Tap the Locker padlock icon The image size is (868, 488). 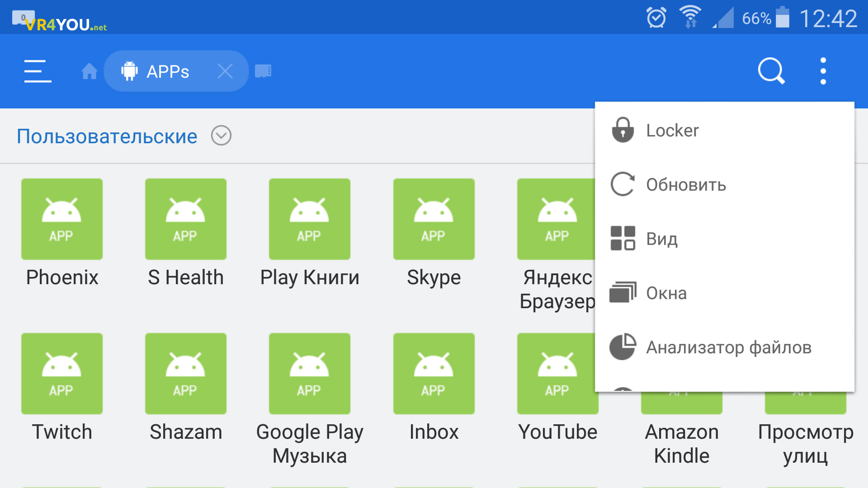pos(623,130)
